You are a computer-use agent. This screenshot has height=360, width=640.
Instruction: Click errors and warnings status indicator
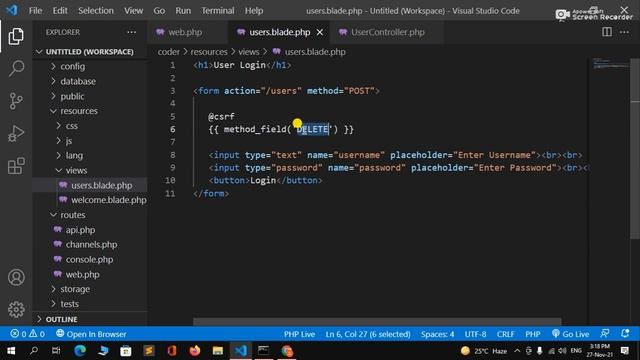[x=27, y=334]
